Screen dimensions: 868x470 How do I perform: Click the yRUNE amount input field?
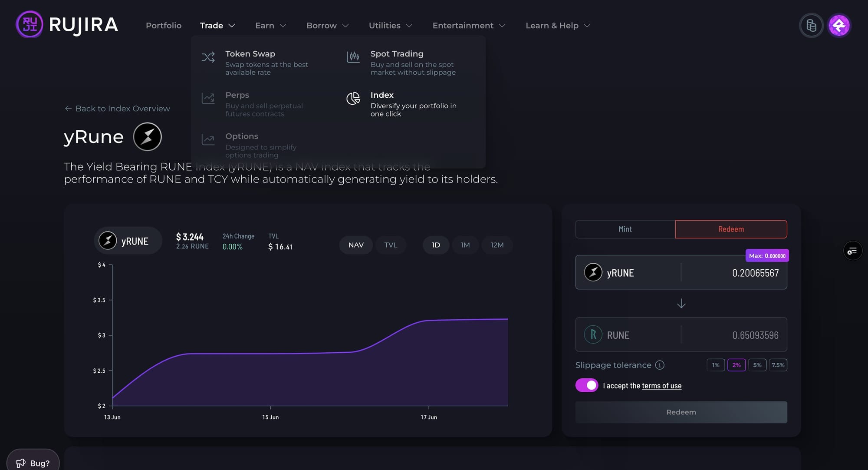click(x=738, y=273)
